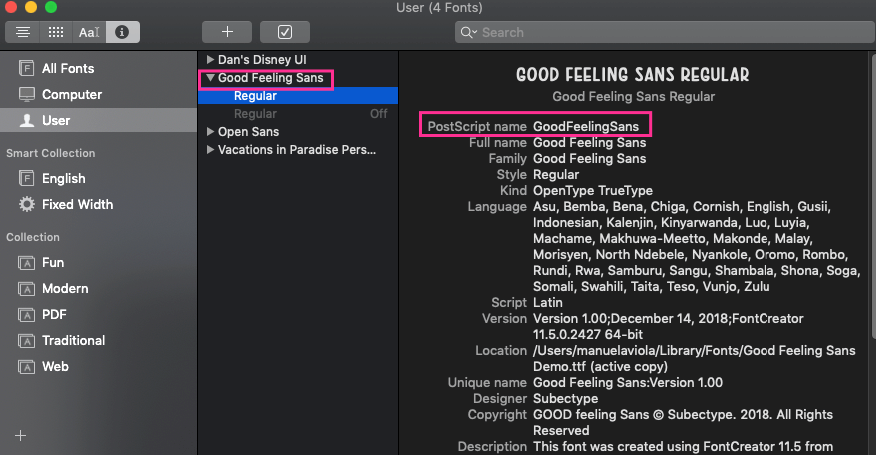Click the English smart collection icon

click(x=26, y=178)
